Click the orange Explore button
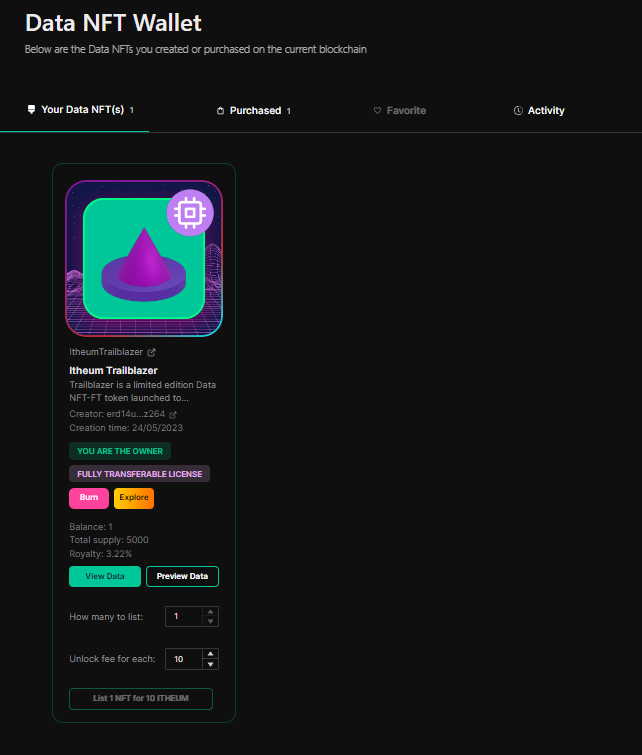Screen dimensions: 642x755 (134, 498)
